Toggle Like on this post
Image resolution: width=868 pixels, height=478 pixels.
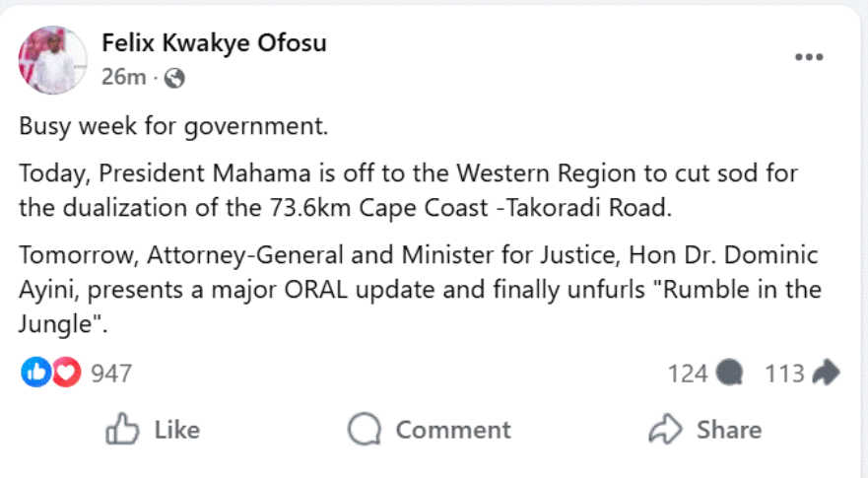tap(153, 430)
